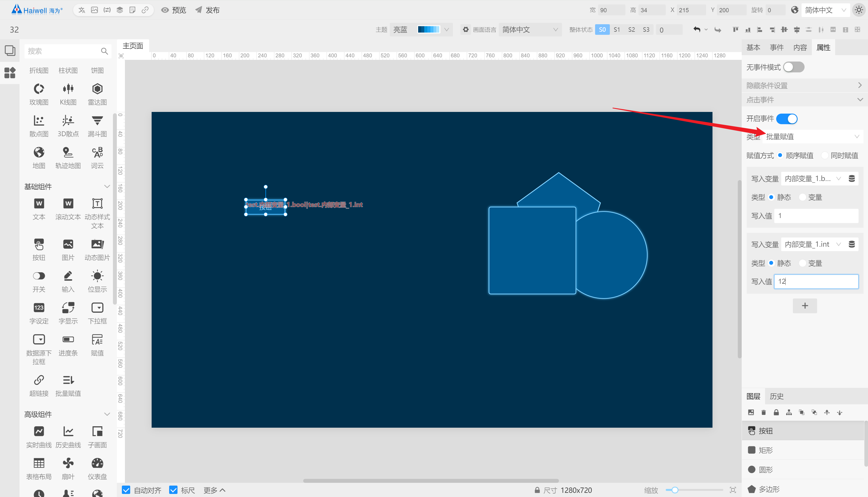Add the 漏斗图 funnel chart component

pyautogui.click(x=97, y=126)
